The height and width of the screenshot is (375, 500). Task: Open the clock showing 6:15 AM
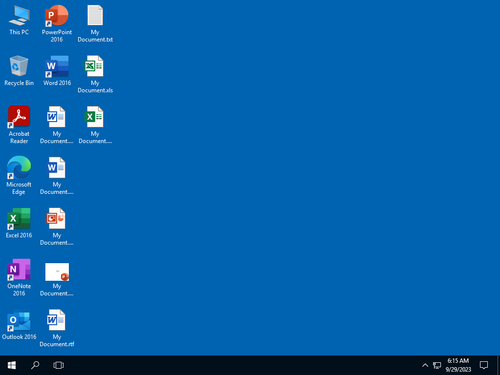click(458, 365)
